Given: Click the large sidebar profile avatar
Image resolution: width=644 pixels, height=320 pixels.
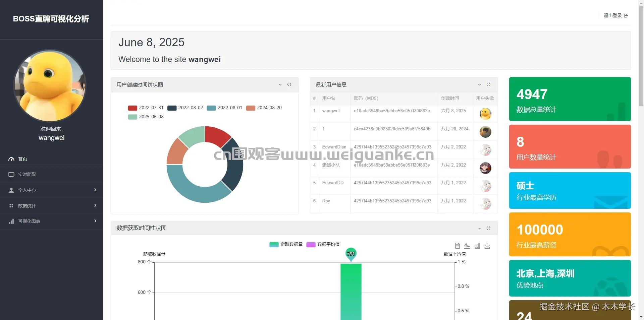Looking at the screenshot, I should pyautogui.click(x=50, y=86).
